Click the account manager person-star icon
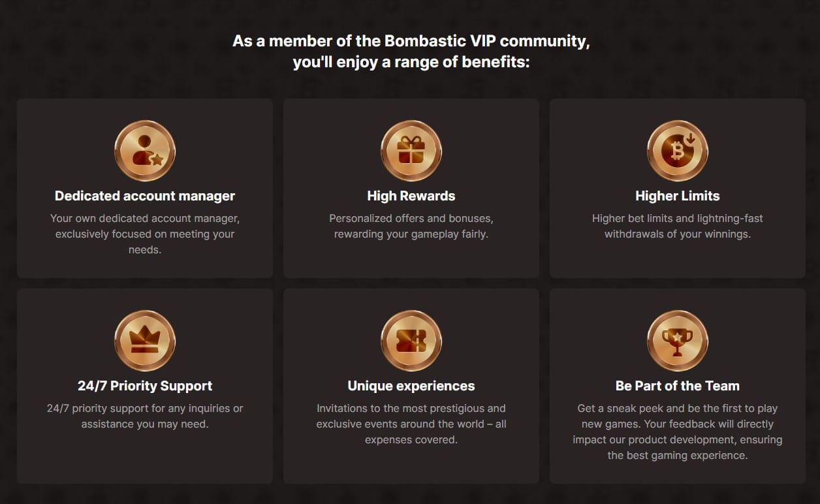This screenshot has height=504, width=820. pos(145,151)
